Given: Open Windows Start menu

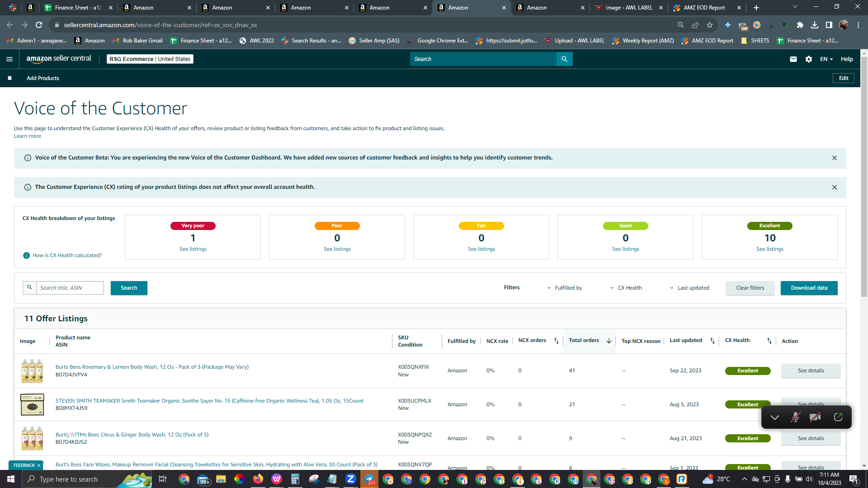Looking at the screenshot, I should (x=11, y=479).
